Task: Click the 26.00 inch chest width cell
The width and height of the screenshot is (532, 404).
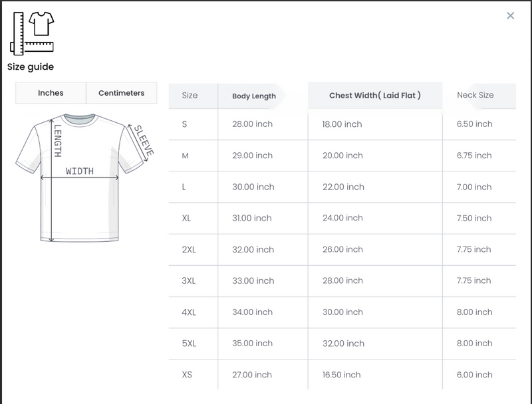Action: (342, 250)
